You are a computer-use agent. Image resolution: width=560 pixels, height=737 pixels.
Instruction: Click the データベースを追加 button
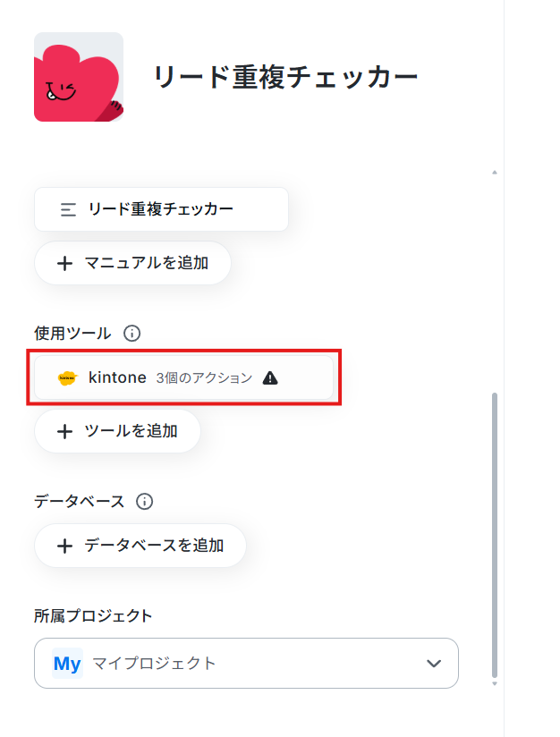(x=140, y=546)
